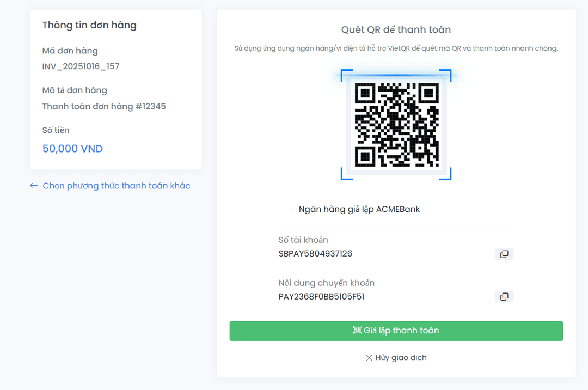Click the order description Thanh toán đơn hàng #12345
This screenshot has width=588, height=390.
point(104,106)
